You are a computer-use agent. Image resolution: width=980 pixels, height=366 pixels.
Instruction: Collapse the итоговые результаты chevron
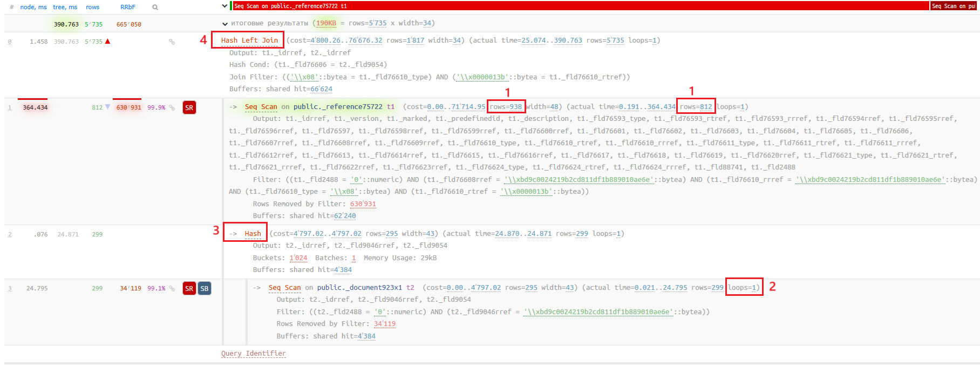click(225, 24)
